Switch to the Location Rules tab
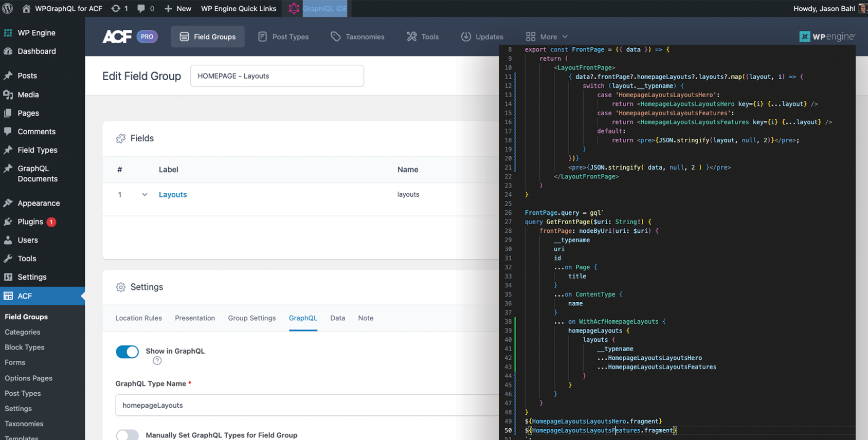 (138, 318)
